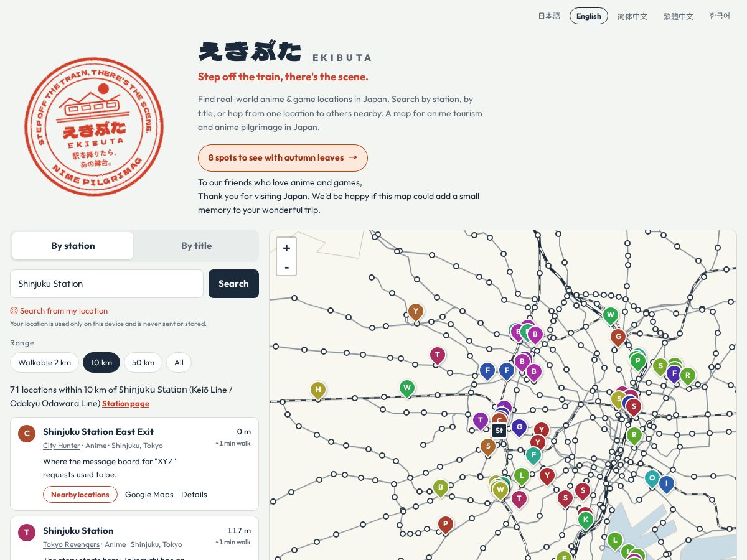Select English language option

pos(589,16)
